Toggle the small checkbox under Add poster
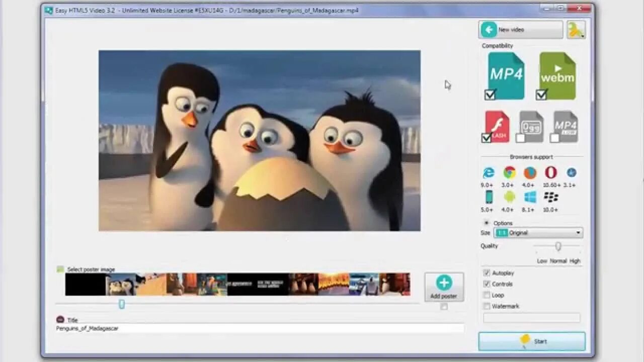644x362 pixels. point(444,307)
